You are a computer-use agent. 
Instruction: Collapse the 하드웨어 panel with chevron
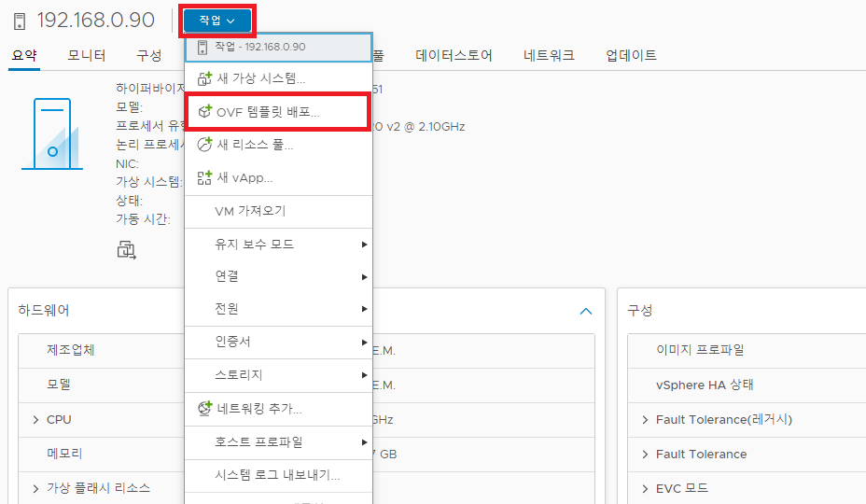coord(586,311)
